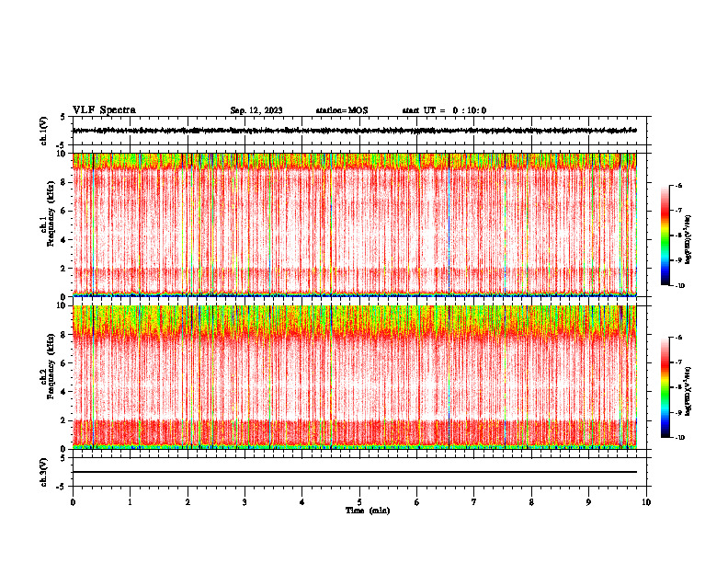Viewport: 728px width, 563px height.
Task: Click time axis tick label "7"
Action: click(x=474, y=502)
